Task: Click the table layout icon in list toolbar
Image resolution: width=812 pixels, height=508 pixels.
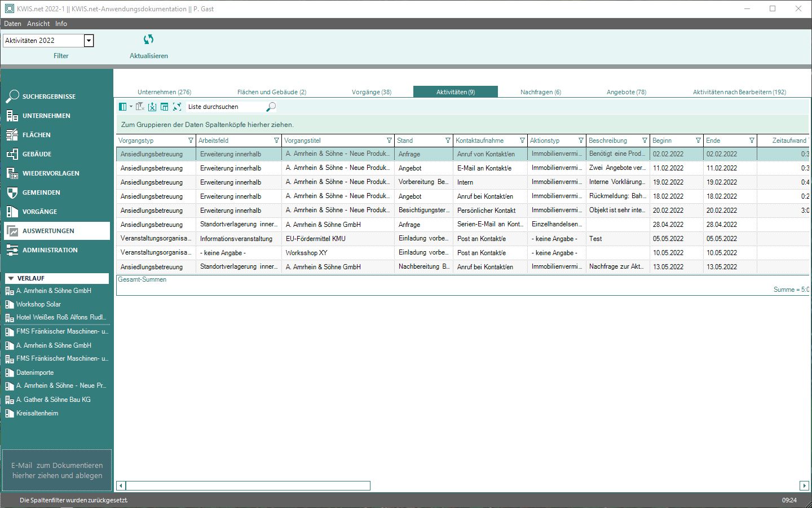Action: [x=165, y=107]
